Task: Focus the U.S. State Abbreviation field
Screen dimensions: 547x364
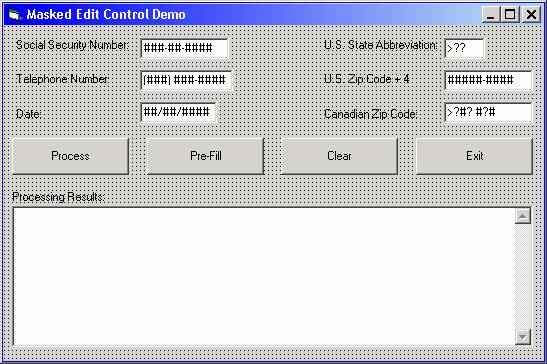Action: click(465, 48)
